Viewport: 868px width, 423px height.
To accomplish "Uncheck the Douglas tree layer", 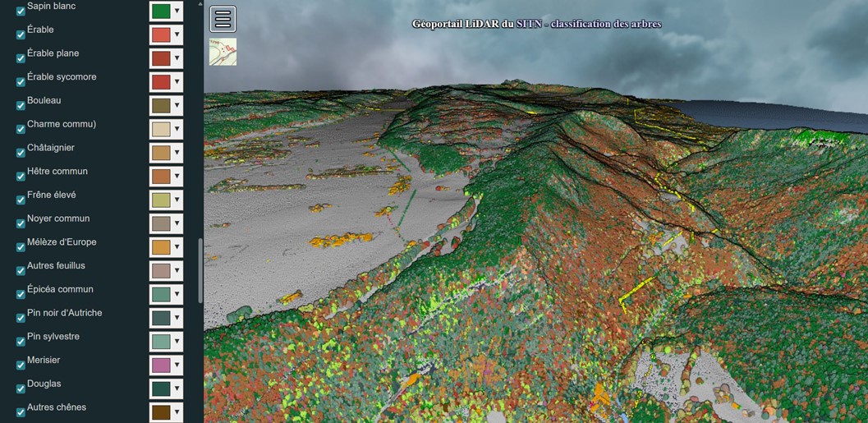I will coord(21,389).
